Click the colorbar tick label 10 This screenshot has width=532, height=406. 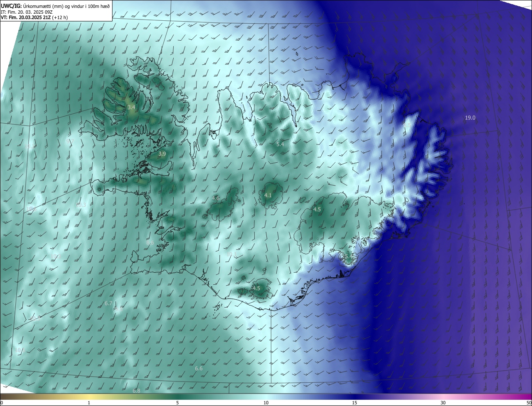point(266,403)
